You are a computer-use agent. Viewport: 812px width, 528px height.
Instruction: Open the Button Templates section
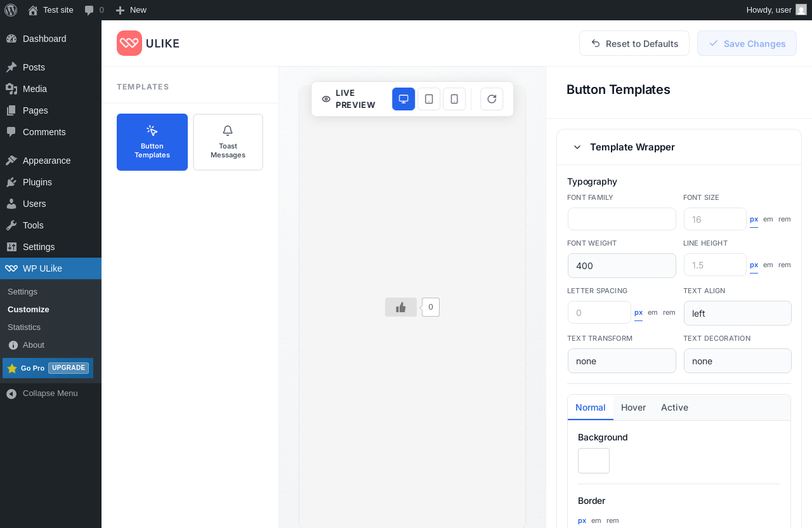tap(152, 142)
